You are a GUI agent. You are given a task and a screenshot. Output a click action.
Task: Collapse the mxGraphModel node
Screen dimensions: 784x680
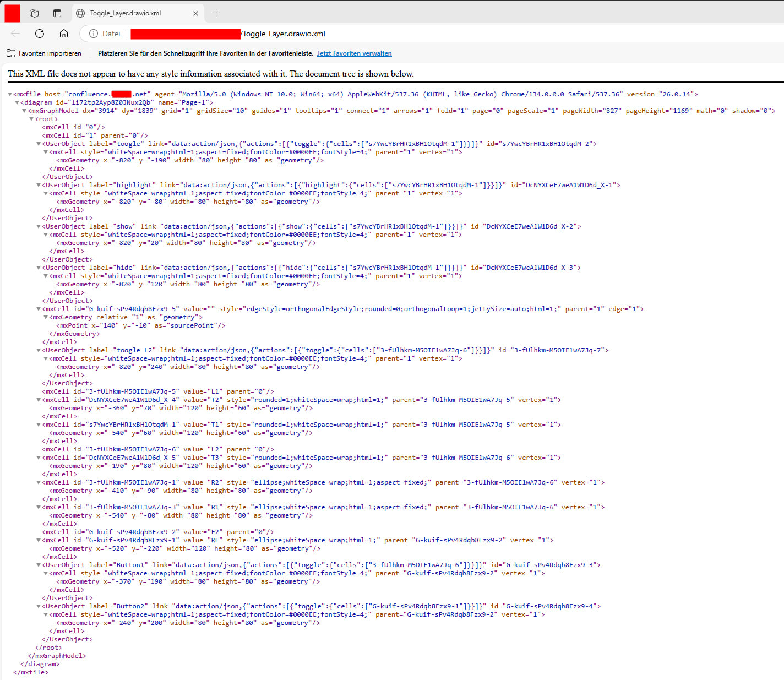(x=24, y=111)
